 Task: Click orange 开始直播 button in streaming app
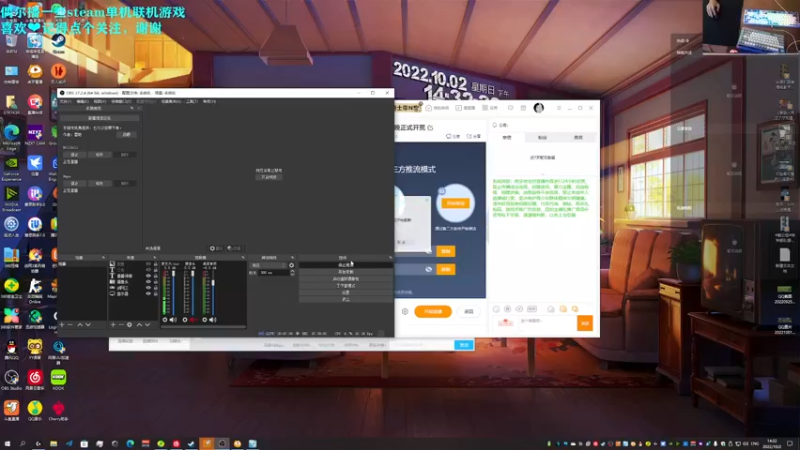(433, 311)
